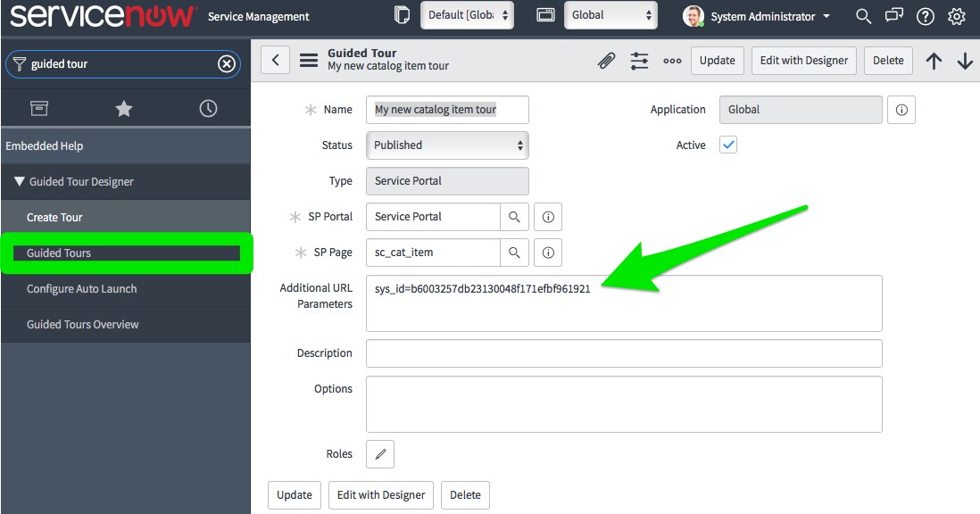
Task: Go back using the back arrow icon
Action: [x=275, y=59]
